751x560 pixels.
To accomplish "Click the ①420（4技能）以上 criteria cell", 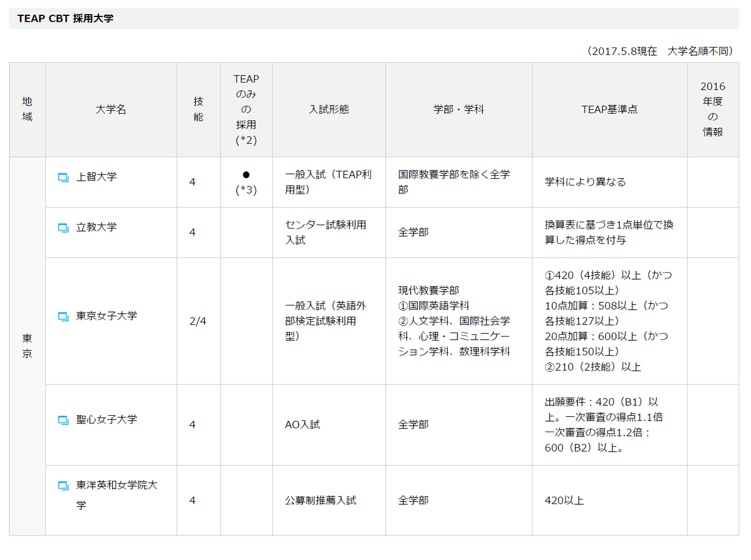I will pos(610,321).
